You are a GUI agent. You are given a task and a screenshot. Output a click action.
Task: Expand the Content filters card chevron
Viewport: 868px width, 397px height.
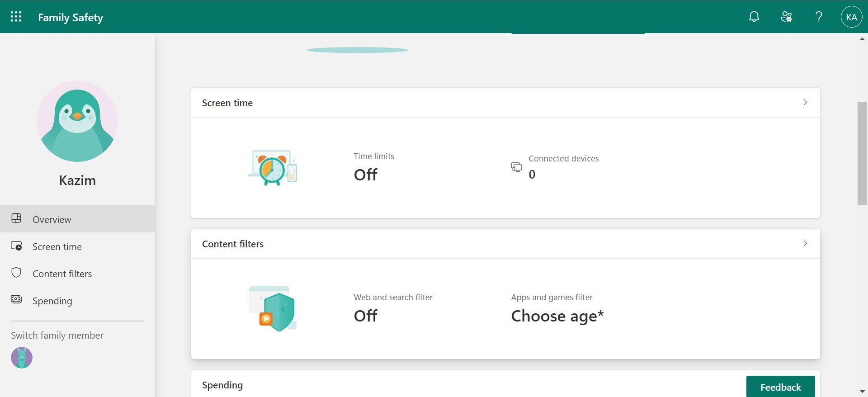pos(805,244)
